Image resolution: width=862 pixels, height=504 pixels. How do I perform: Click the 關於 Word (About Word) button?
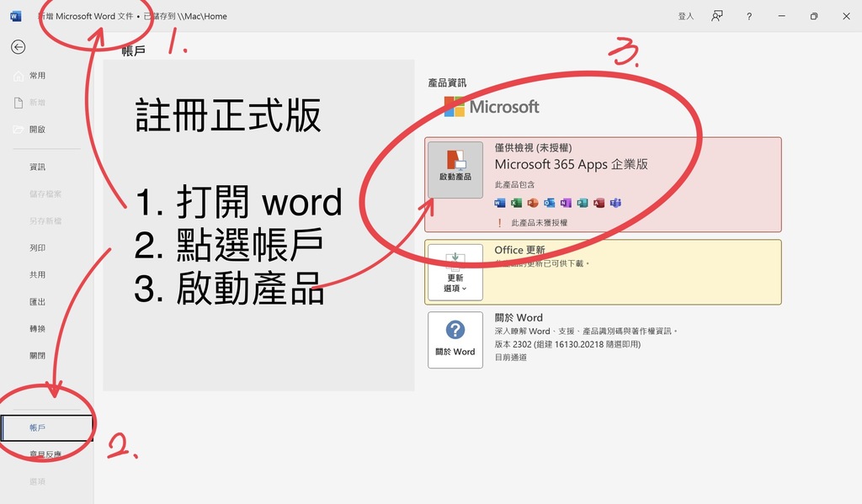click(455, 340)
